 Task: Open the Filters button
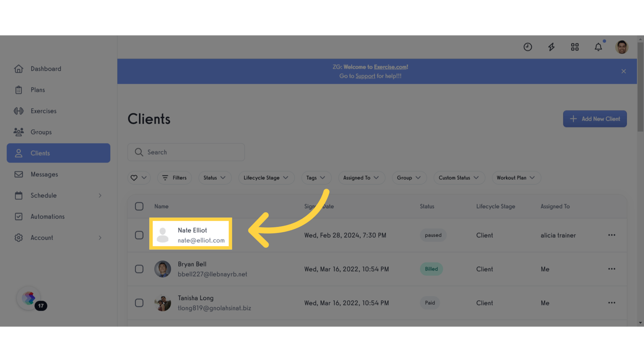(x=174, y=178)
